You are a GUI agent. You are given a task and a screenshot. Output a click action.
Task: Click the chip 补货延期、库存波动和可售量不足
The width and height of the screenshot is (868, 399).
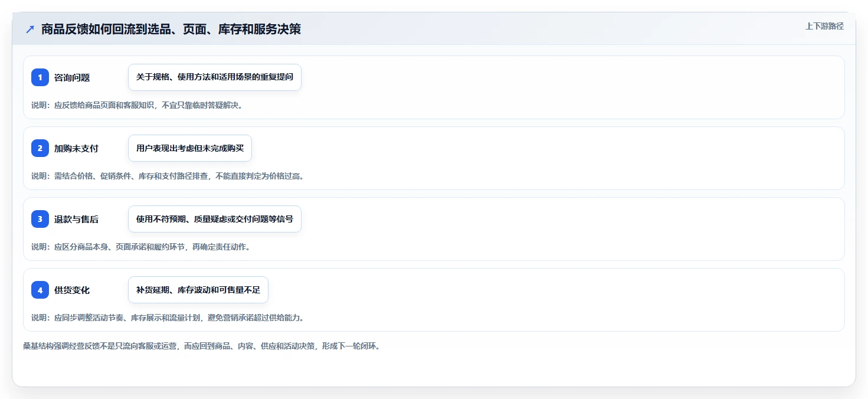point(198,290)
